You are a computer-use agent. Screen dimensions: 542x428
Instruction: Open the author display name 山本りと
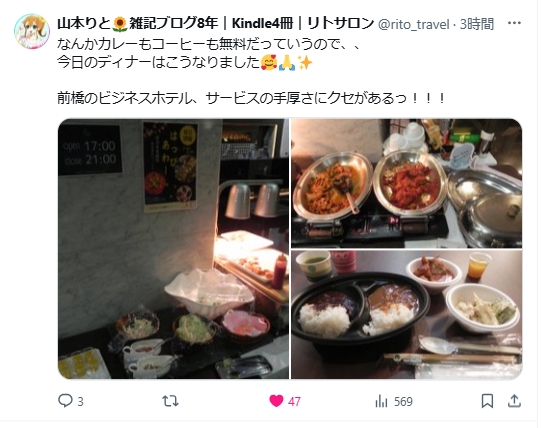click(x=83, y=24)
